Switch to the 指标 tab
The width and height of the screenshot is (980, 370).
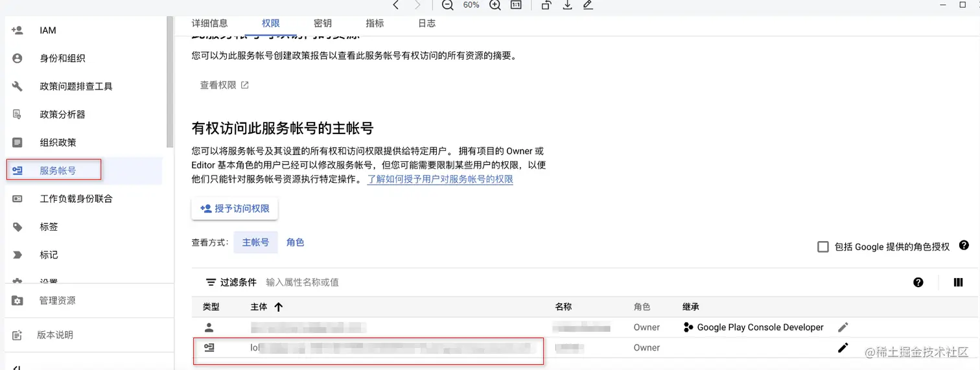coord(375,23)
